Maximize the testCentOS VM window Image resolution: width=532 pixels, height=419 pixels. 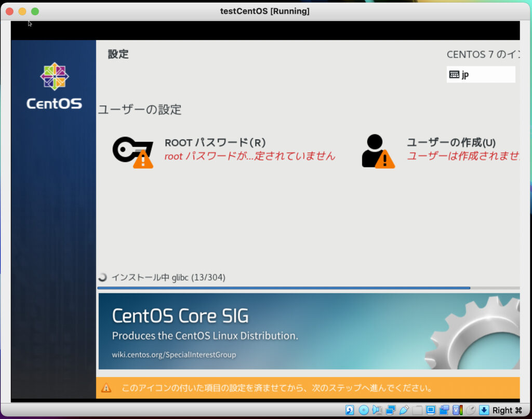pyautogui.click(x=35, y=11)
